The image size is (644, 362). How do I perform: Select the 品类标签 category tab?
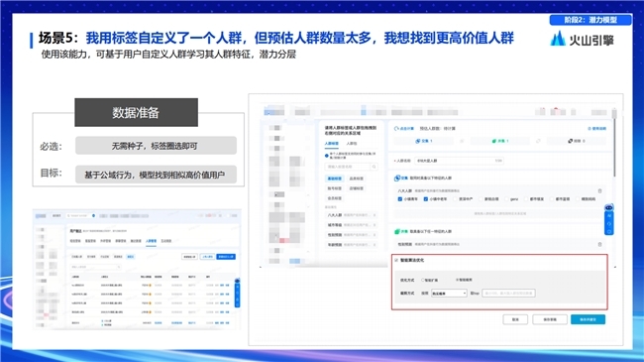point(356,179)
